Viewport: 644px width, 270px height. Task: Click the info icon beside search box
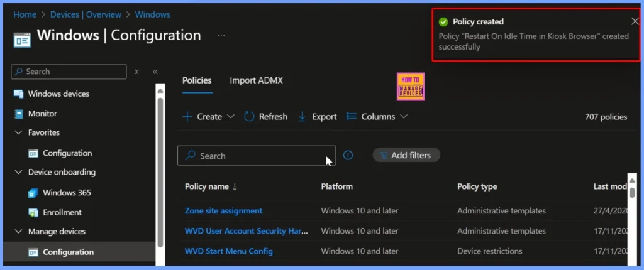pyautogui.click(x=348, y=156)
